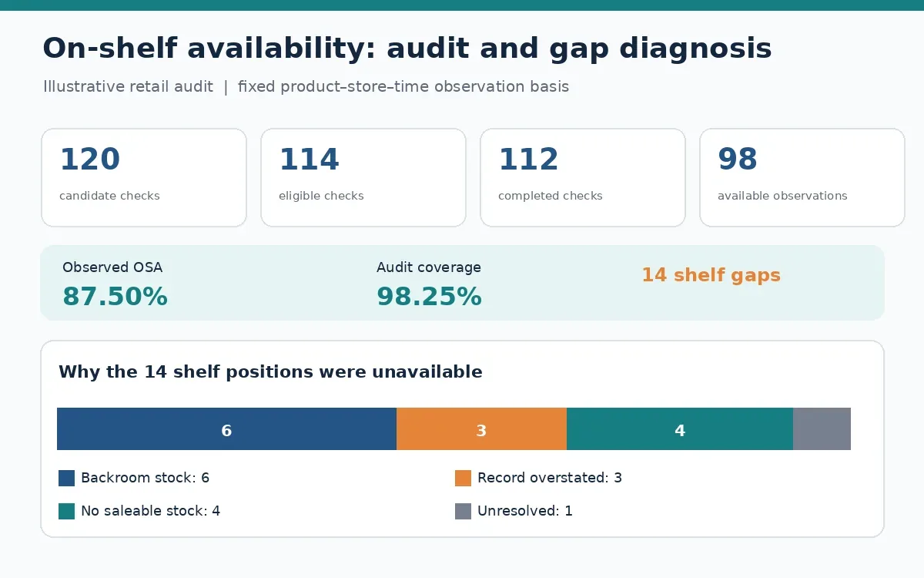Select the 114 eligible checks card

point(363,178)
